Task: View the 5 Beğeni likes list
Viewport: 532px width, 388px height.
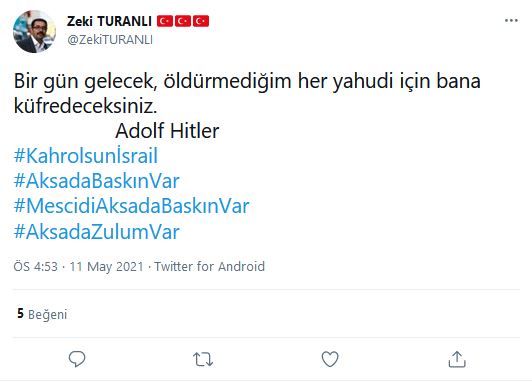Action: 42,314
